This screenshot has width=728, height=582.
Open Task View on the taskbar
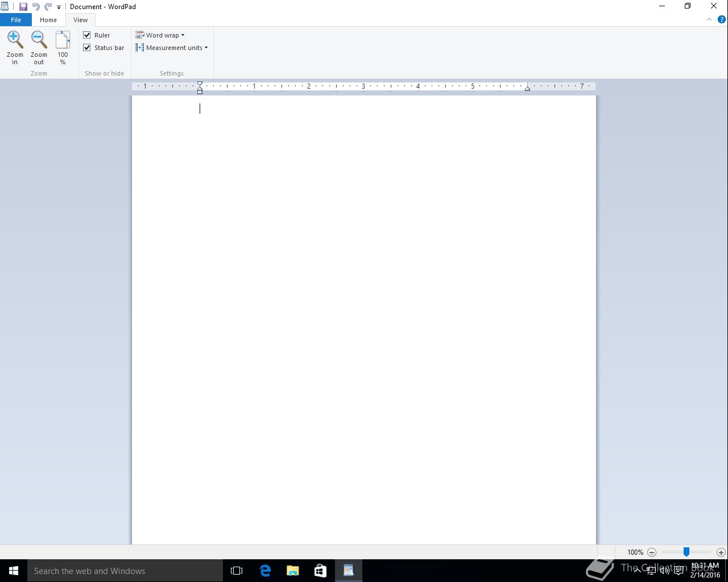[237, 571]
